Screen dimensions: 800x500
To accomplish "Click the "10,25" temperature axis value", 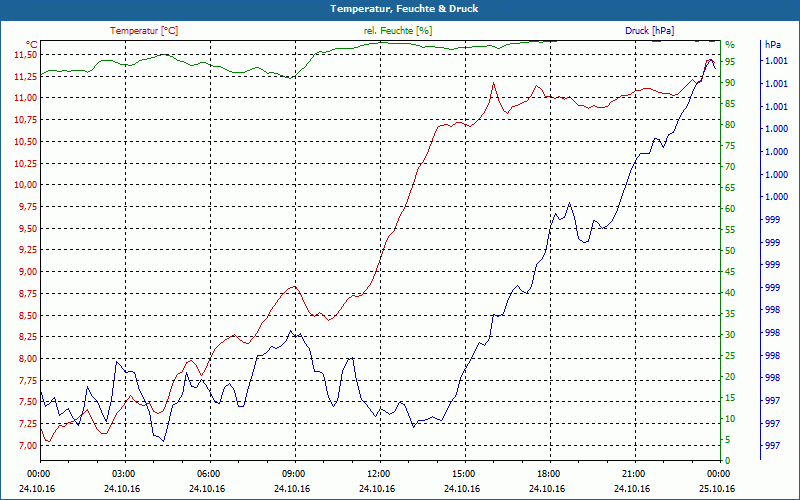I will (26, 163).
